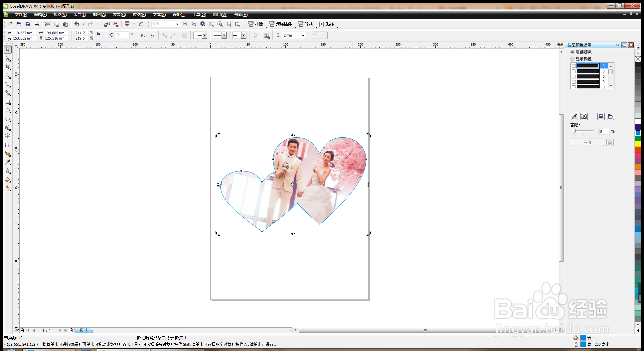The width and height of the screenshot is (644, 351).
Task: Click the no-color X swatch
Action: tap(638, 59)
